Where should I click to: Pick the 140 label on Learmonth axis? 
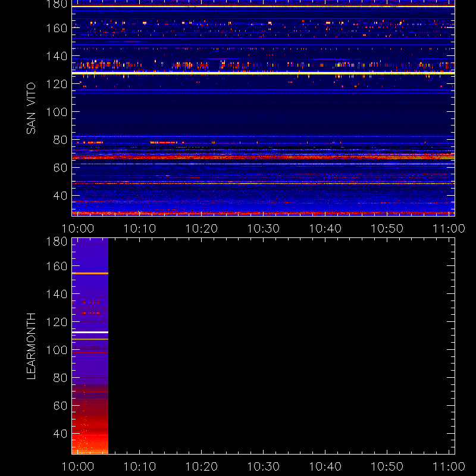[57, 294]
